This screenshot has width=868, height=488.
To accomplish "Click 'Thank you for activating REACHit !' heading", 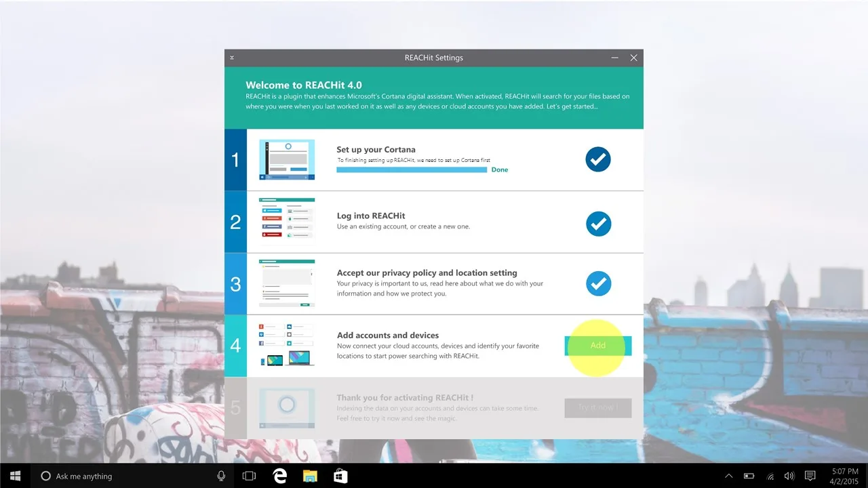I will coord(405,397).
